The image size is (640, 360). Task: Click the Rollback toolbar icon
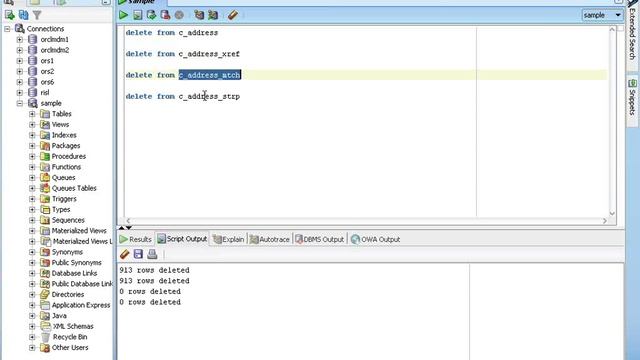pyautogui.click(x=165, y=15)
